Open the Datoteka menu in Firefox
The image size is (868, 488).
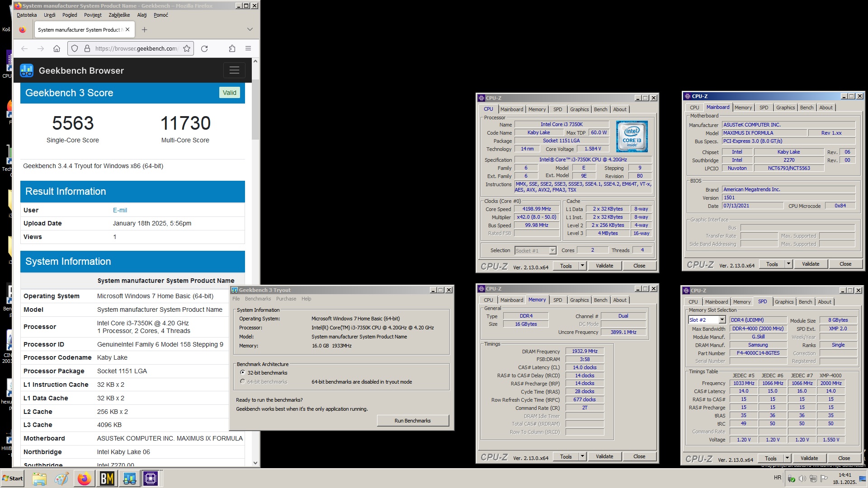[x=27, y=15]
